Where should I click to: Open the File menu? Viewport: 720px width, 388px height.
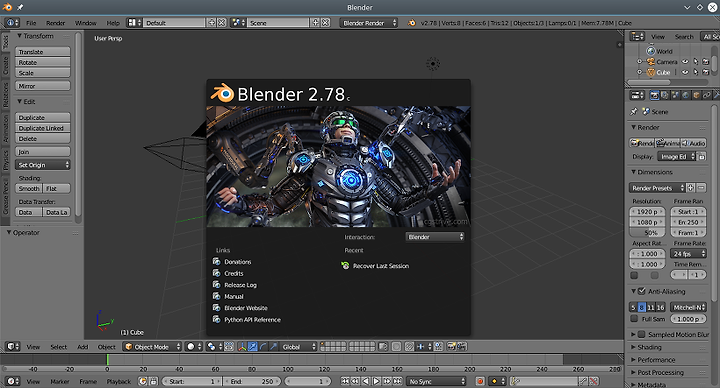pyautogui.click(x=31, y=23)
